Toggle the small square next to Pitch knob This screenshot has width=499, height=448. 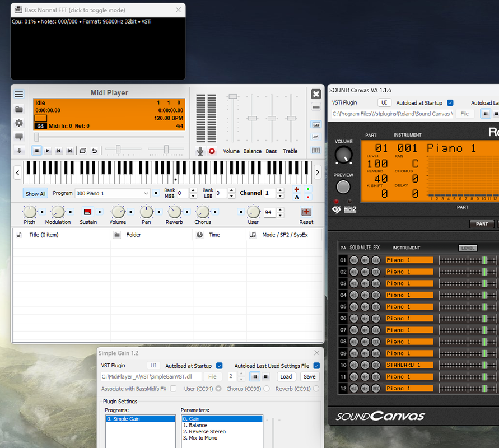(43, 212)
